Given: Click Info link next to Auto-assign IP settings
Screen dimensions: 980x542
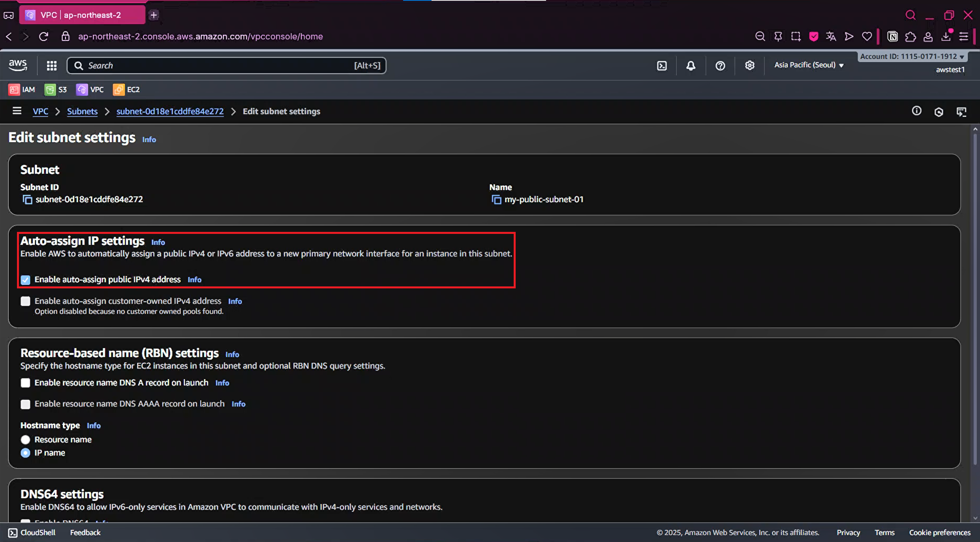Looking at the screenshot, I should 158,242.
